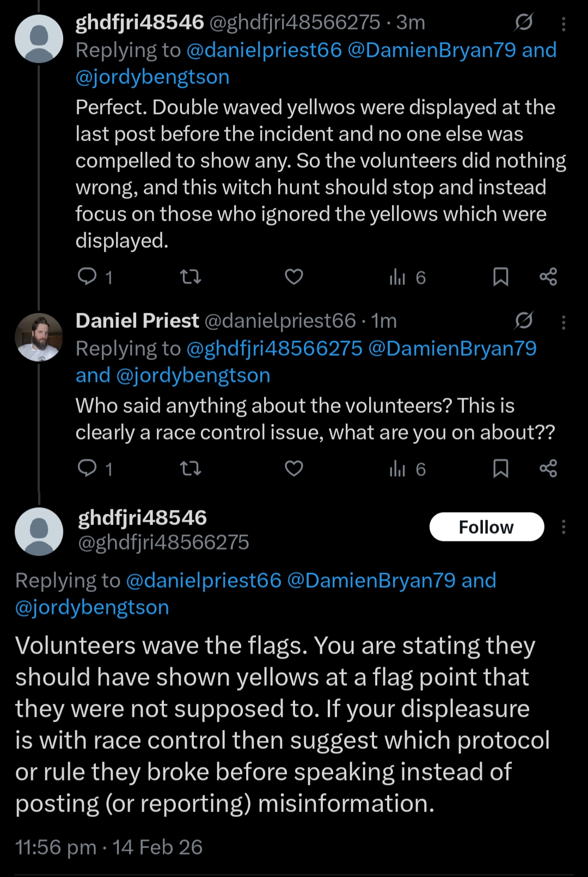Open the Grok icon on Daniel Priest's tweet
The height and width of the screenshot is (877, 588).
tap(524, 321)
